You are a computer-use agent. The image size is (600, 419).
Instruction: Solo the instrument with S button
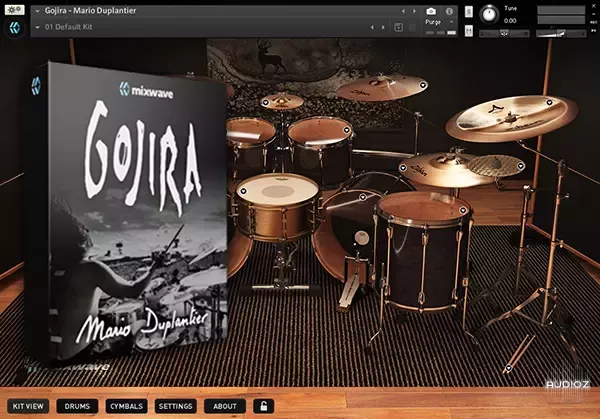pyautogui.click(x=469, y=11)
